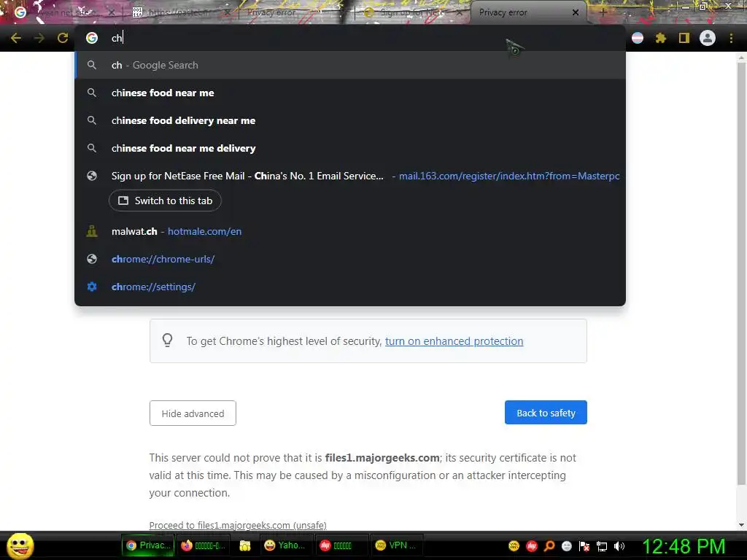Click the network connection tray icon
This screenshot has height=560, width=747.
pyautogui.click(x=602, y=547)
